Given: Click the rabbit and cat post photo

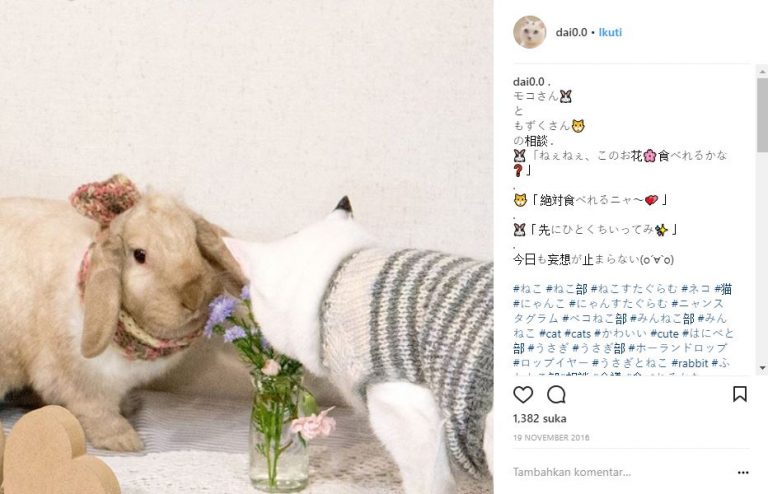Looking at the screenshot, I should tap(246, 247).
